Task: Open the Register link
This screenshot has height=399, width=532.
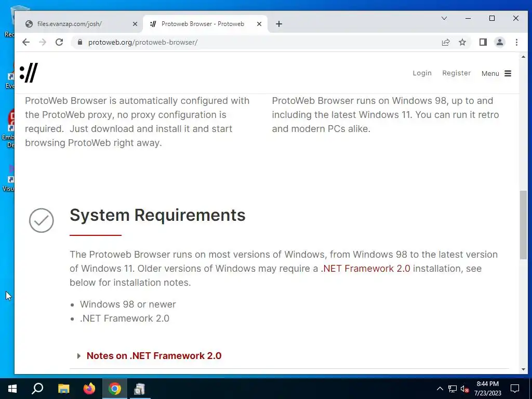Action: [x=456, y=73]
